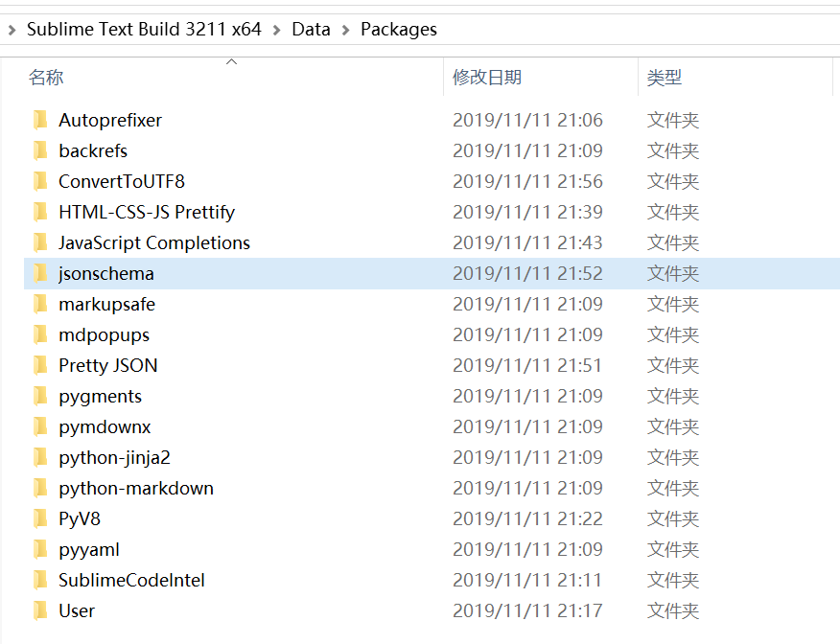Click 文件夹 type in backrefs row
The height and width of the screenshot is (644, 840).
(673, 151)
